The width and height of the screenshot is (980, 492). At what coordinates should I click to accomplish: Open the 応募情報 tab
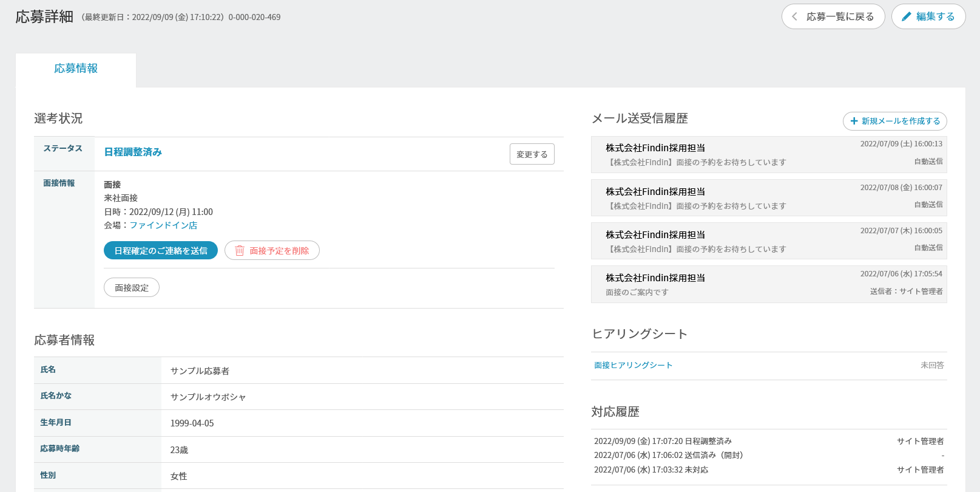click(x=76, y=69)
